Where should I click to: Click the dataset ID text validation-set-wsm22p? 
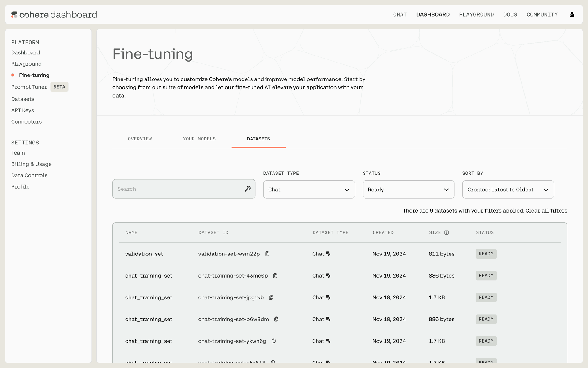pos(229,254)
